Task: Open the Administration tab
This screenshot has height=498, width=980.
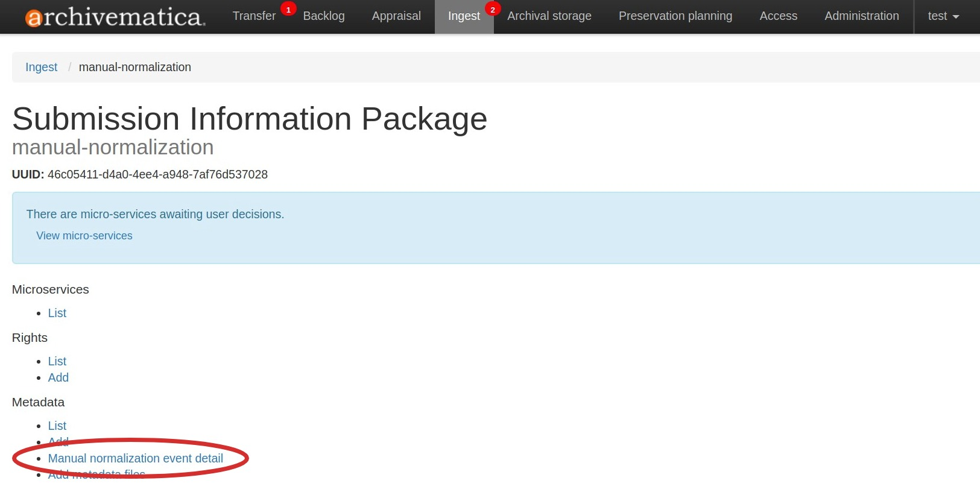Action: [861, 16]
